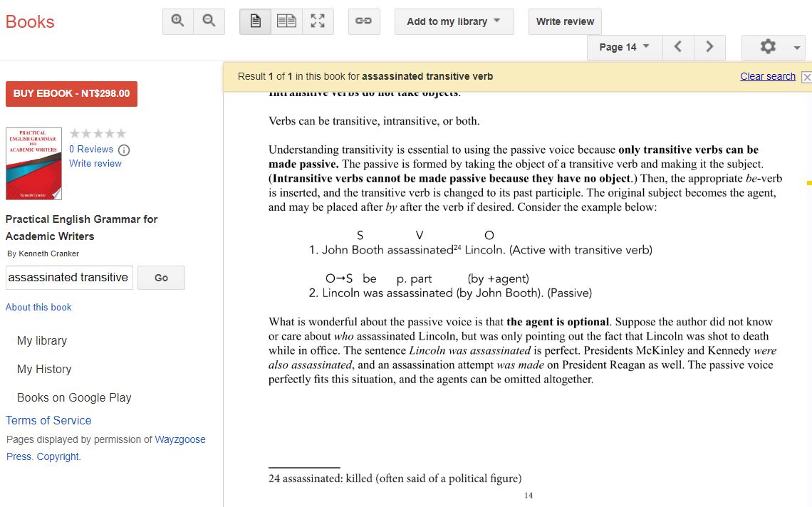Click the book cover thumbnail
This screenshot has height=507, width=812.
pos(33,164)
